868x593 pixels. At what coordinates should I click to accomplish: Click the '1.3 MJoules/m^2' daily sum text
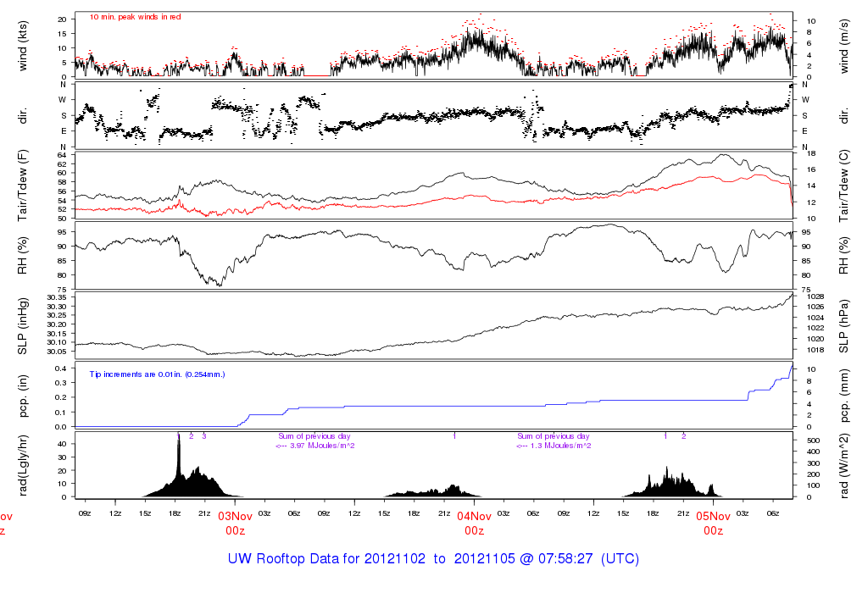(x=561, y=446)
